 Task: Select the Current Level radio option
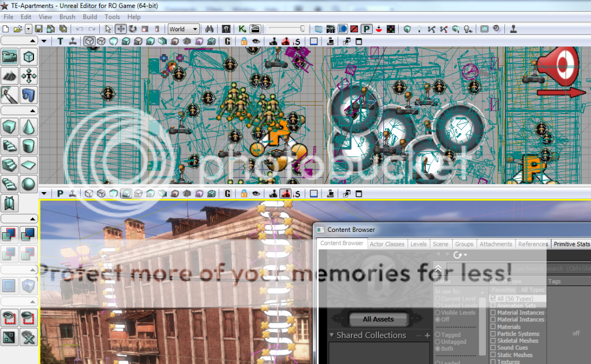click(437, 299)
